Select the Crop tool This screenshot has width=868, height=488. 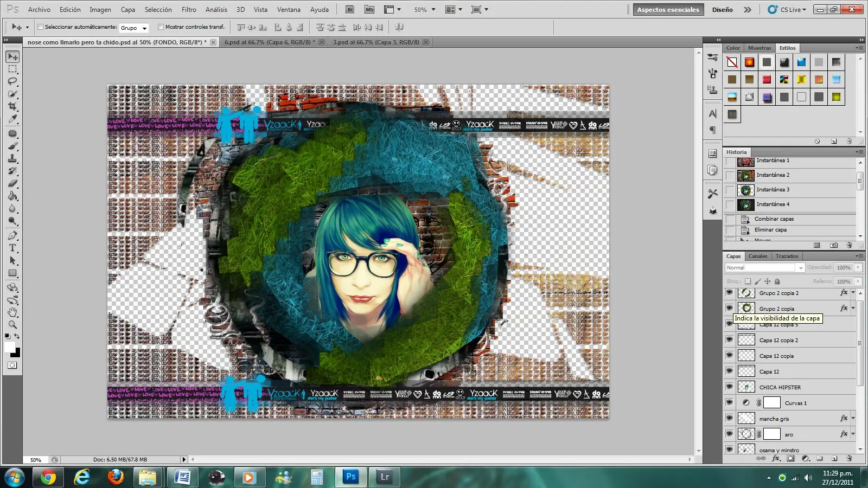click(x=12, y=106)
